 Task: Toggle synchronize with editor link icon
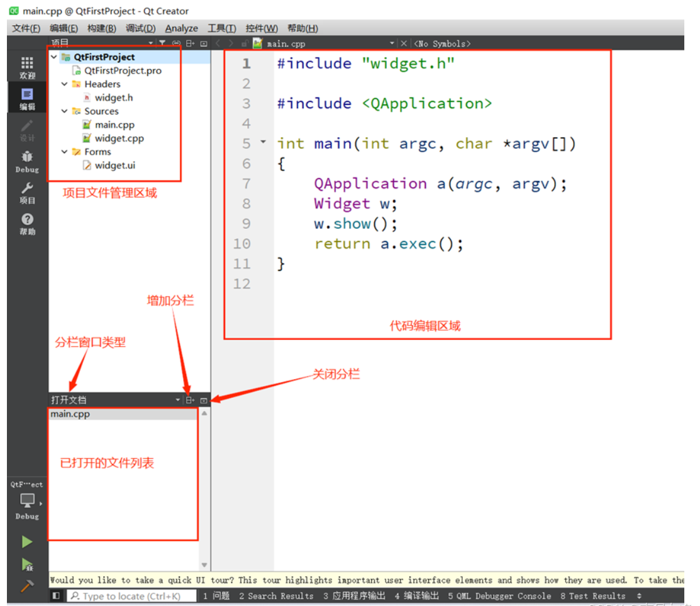point(176,43)
